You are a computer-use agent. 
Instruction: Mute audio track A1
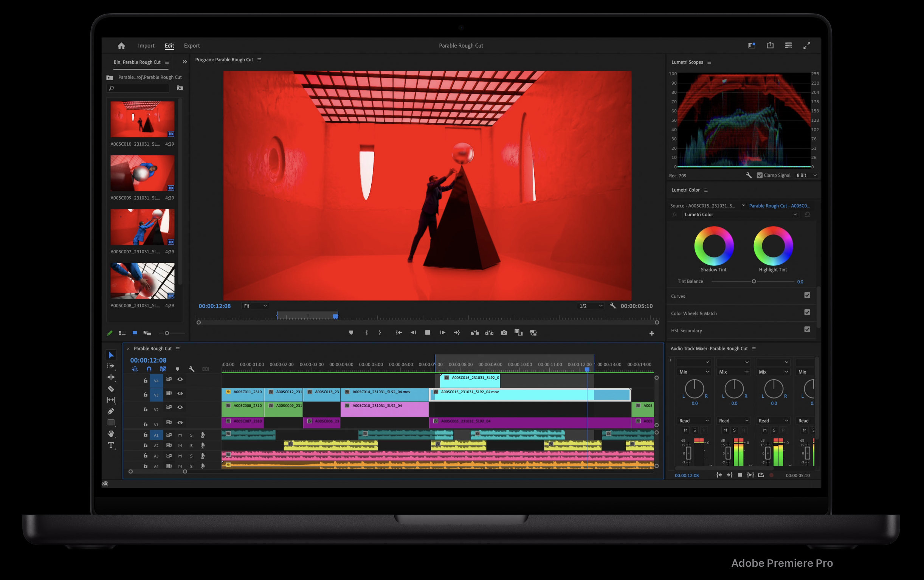click(180, 435)
